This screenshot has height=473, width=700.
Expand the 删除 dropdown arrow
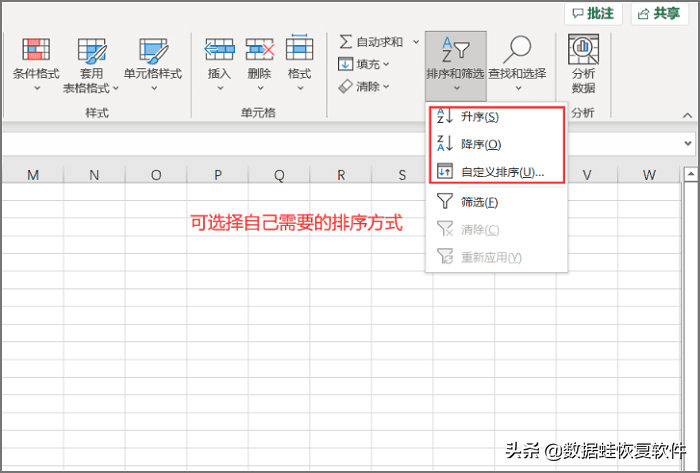[x=260, y=88]
